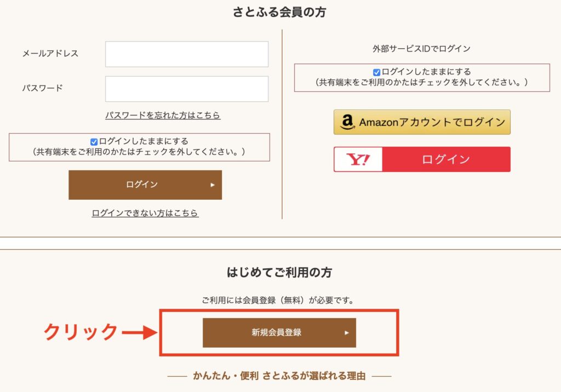The width and height of the screenshot is (561, 392).
Task: Open the パスワードを忘れた方はこちら link
Action: pos(163,115)
